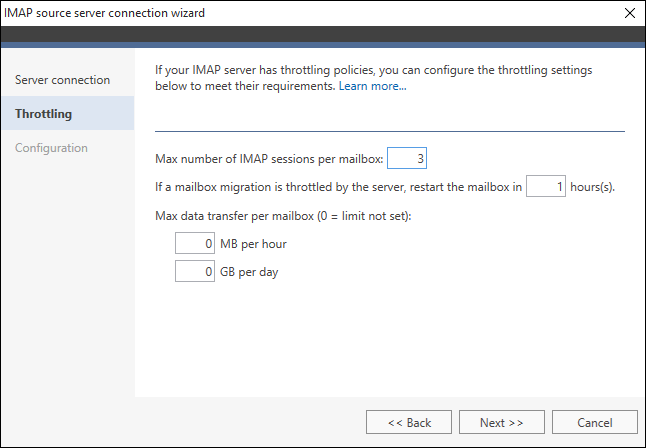Viewport: 646px width, 448px height.
Task: Open the Configuration step in the sidebar
Action: [51, 148]
